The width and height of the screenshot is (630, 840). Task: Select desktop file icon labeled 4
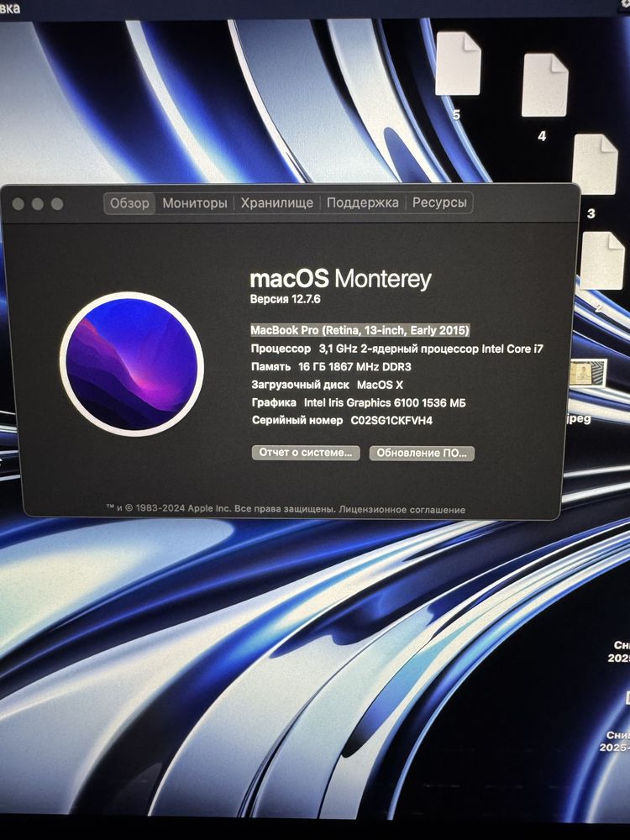tap(545, 85)
